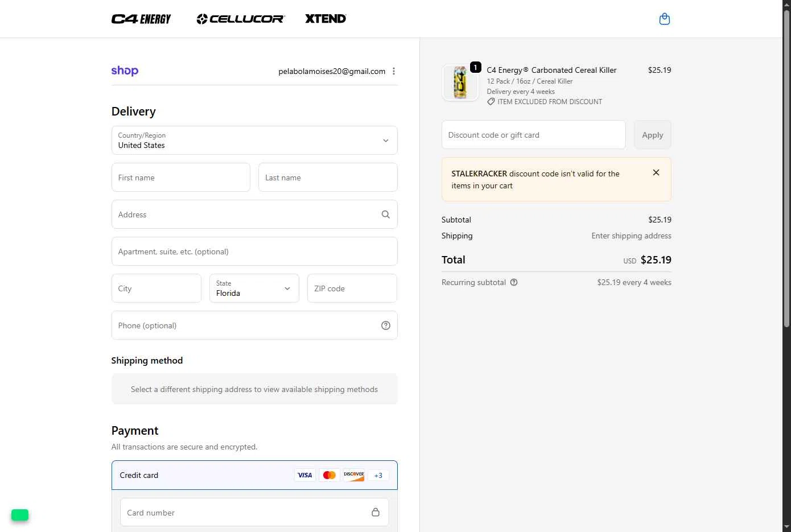This screenshot has height=532, width=791.
Task: Click the Cellucor logo
Action: (x=241, y=19)
